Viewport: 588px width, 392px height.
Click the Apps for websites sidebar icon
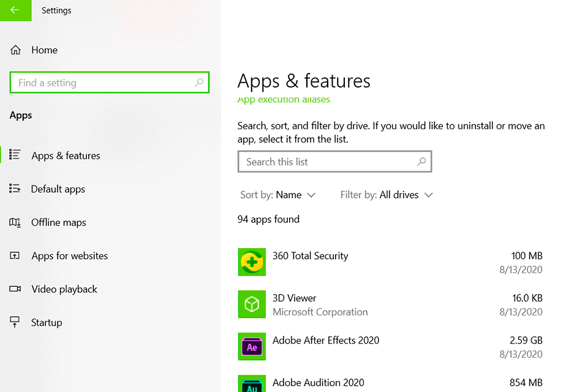point(15,255)
